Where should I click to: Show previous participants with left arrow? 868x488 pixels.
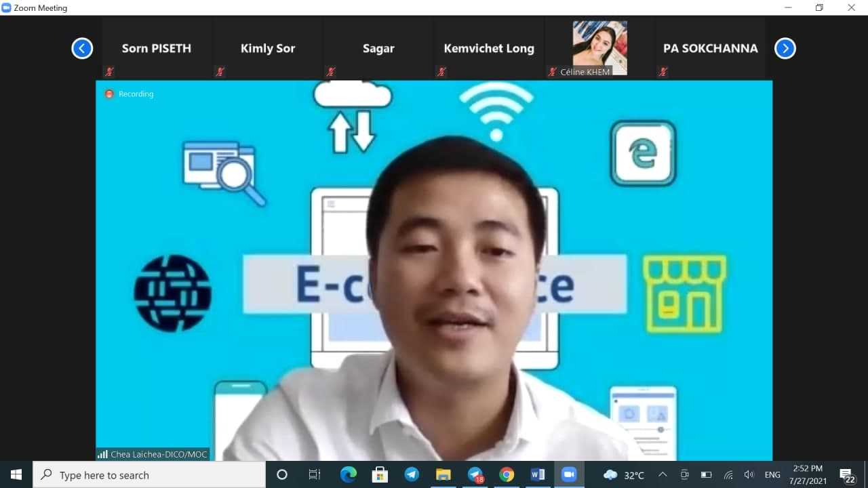(x=82, y=49)
